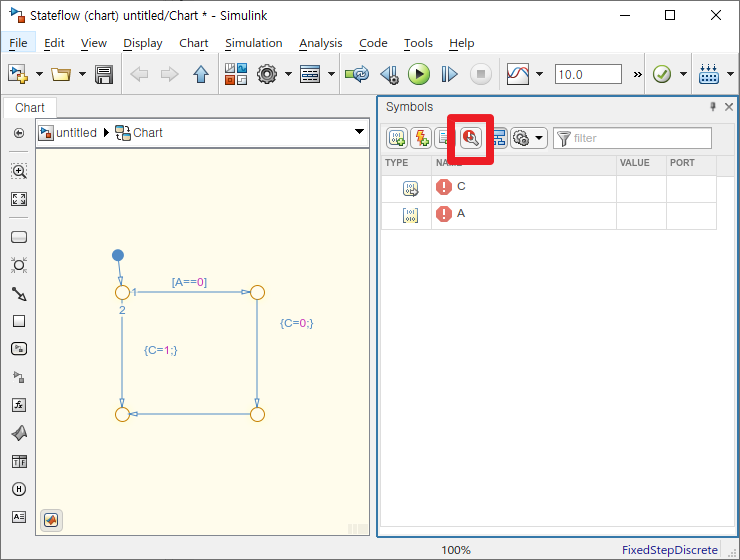
Task: Run the simulation with the green play button
Action: [419, 74]
